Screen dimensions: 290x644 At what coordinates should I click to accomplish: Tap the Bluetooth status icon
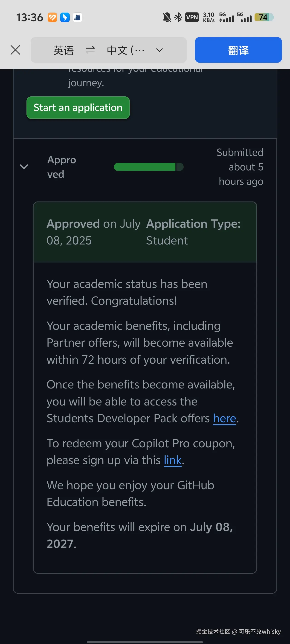178,17
